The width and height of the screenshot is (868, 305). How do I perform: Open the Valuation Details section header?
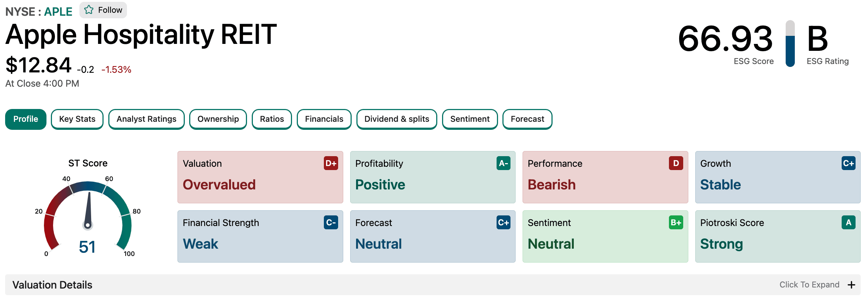pos(433,285)
